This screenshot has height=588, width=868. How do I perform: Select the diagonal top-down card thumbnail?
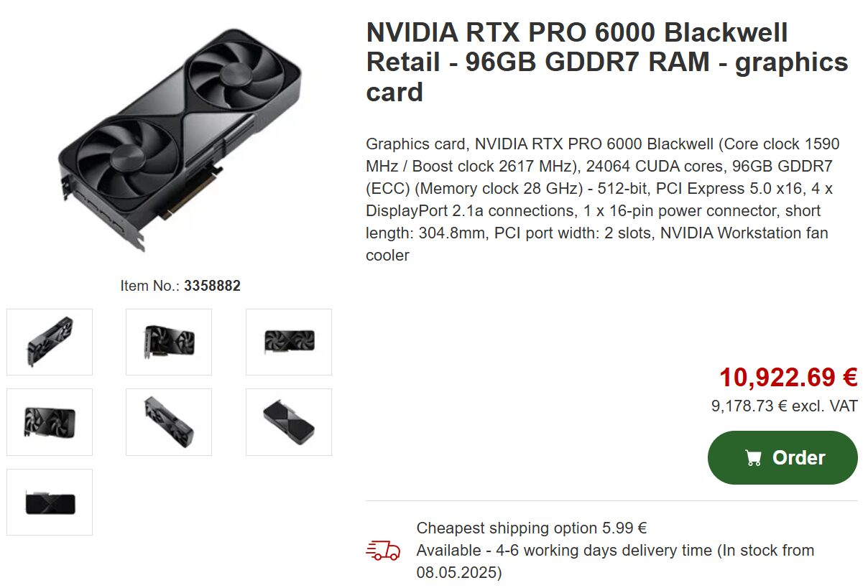[x=168, y=421]
